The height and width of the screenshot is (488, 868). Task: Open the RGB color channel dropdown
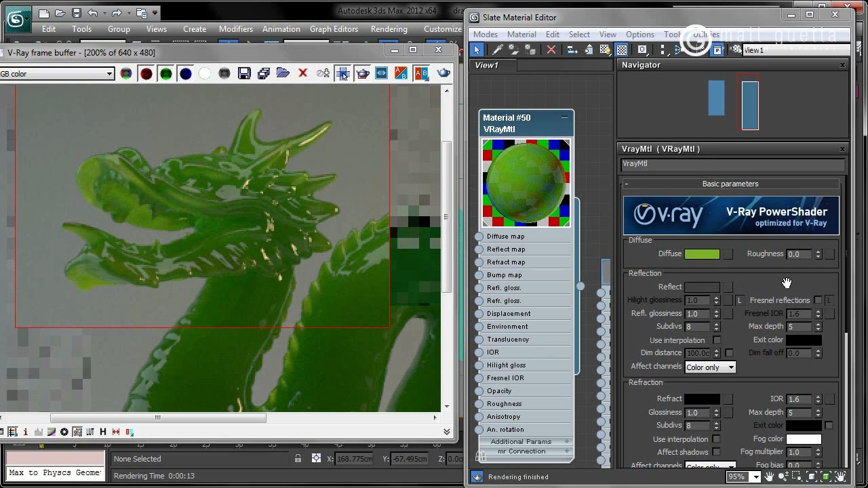point(109,74)
